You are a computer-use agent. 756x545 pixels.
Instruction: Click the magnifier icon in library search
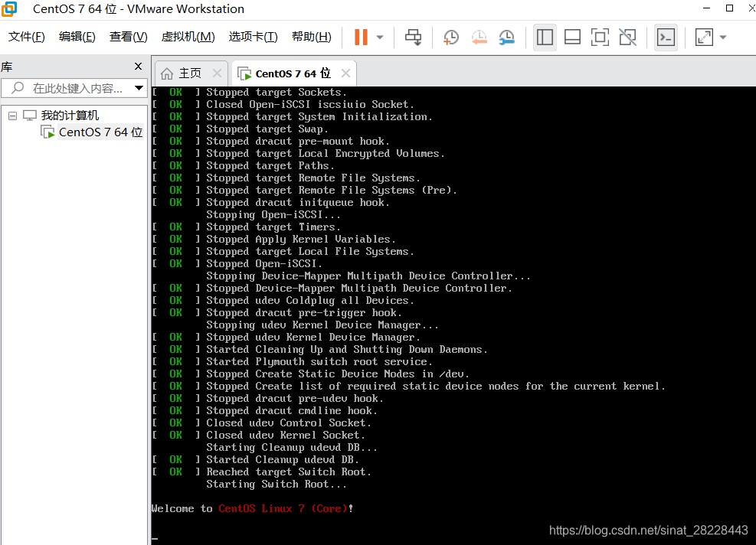(x=18, y=88)
